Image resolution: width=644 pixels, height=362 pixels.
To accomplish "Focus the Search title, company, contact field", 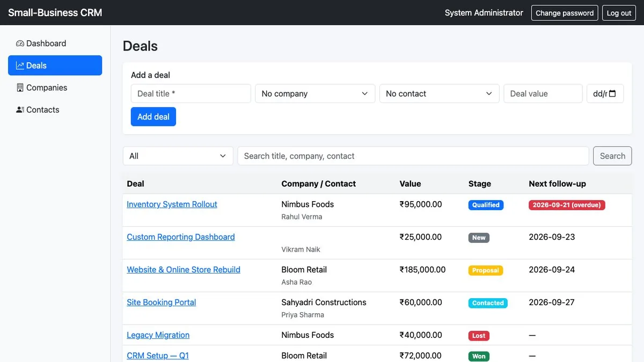I will (413, 156).
